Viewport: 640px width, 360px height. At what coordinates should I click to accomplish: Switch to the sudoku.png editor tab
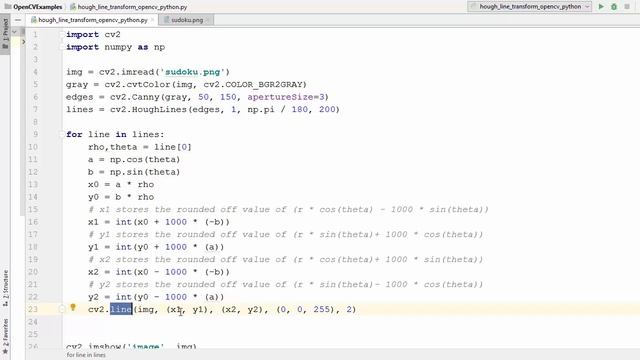(x=187, y=20)
